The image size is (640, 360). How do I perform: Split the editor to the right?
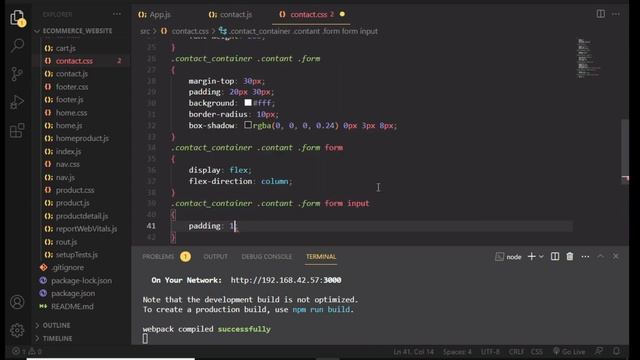pos(600,14)
